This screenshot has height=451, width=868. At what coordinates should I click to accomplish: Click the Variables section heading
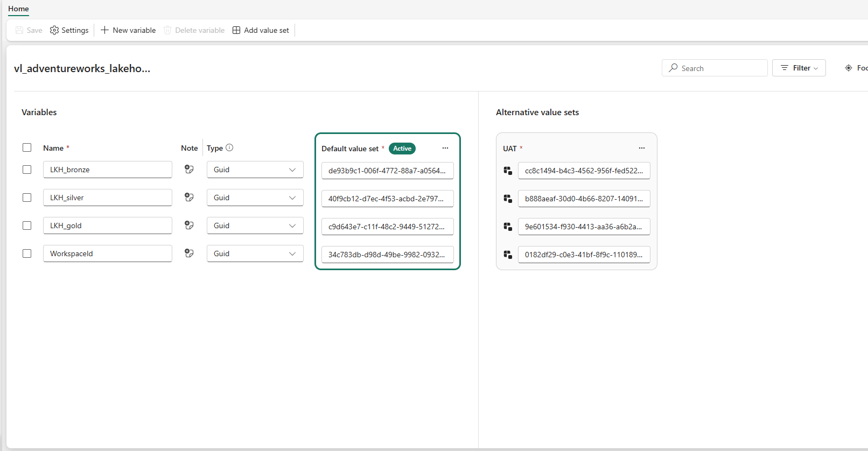[x=39, y=112]
